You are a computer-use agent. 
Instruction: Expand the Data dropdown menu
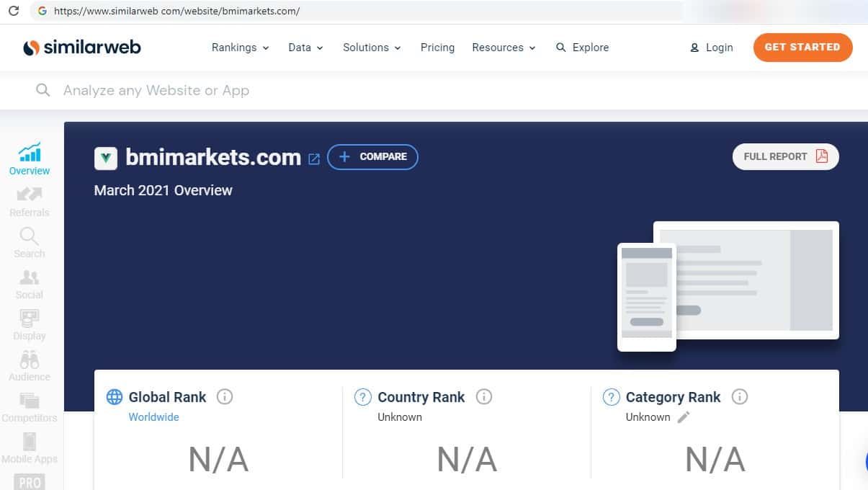(x=305, y=48)
